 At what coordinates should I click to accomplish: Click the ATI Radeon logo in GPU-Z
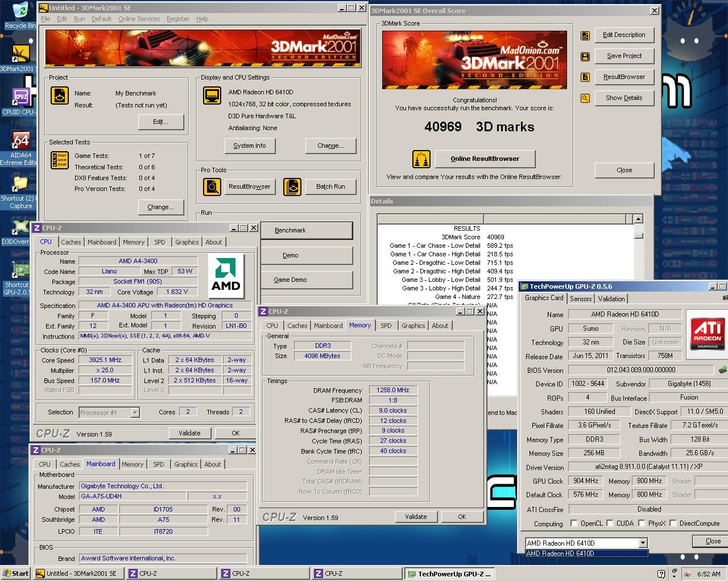click(x=707, y=334)
